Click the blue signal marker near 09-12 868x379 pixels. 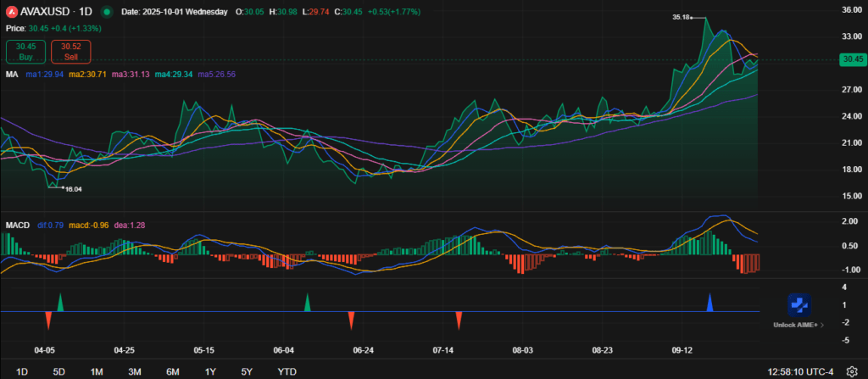pyautogui.click(x=710, y=302)
